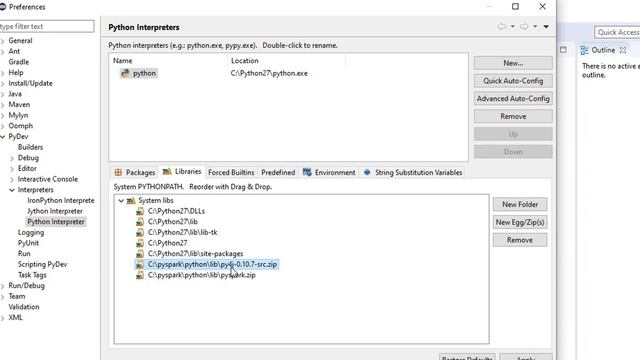Click the icon beside py4j-0.10.7-src.zip
Image resolution: width=640 pixels, height=360 pixels.
pos(140,264)
